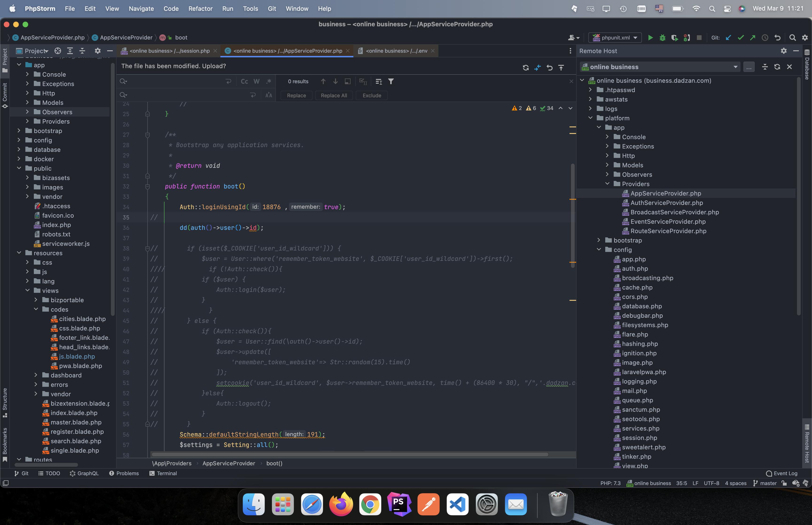The image size is (812, 525).
Task: Revert the file from the upload banner
Action: click(x=549, y=67)
